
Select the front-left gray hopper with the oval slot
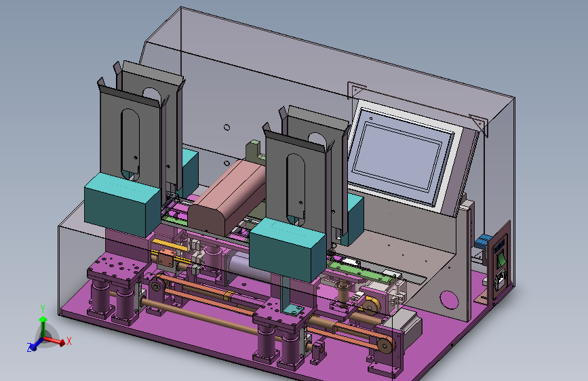pyautogui.click(x=132, y=139)
